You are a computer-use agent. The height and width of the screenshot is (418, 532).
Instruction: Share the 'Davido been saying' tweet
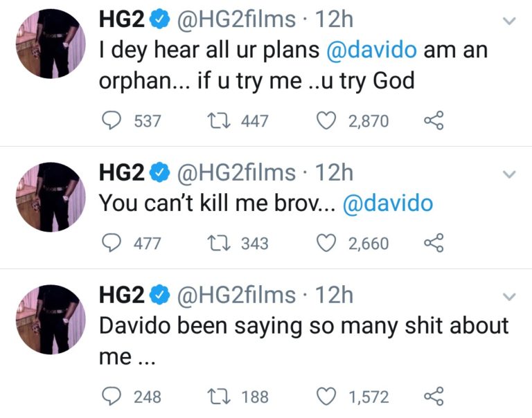pyautogui.click(x=434, y=396)
